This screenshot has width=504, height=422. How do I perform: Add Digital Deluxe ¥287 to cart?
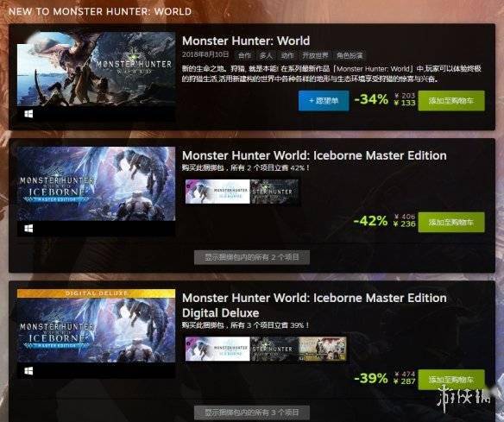[451, 380]
